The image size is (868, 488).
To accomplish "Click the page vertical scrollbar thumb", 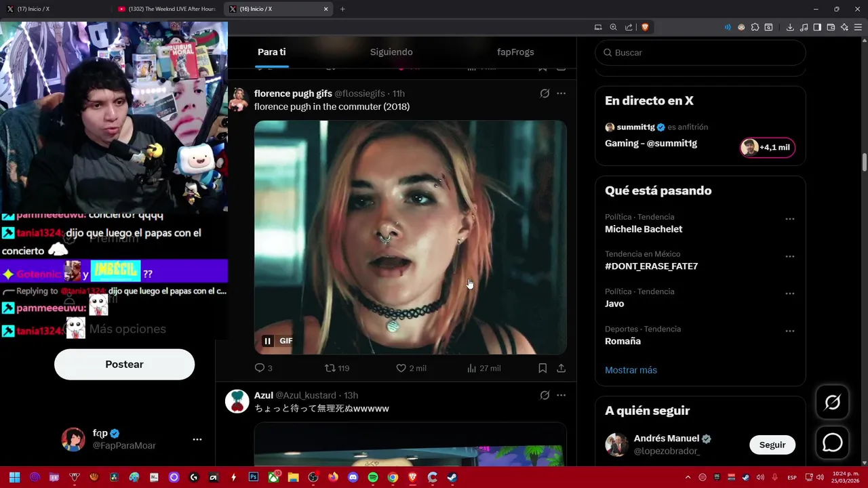I will point(865,163).
